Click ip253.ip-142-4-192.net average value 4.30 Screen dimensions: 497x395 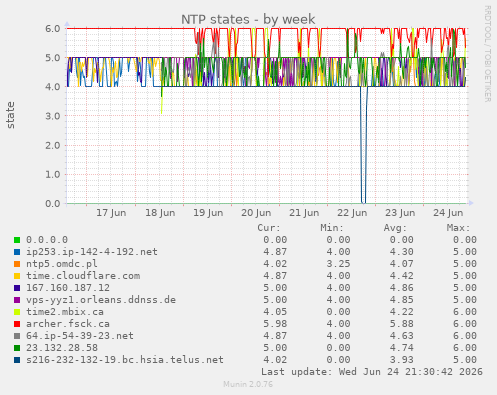point(402,252)
